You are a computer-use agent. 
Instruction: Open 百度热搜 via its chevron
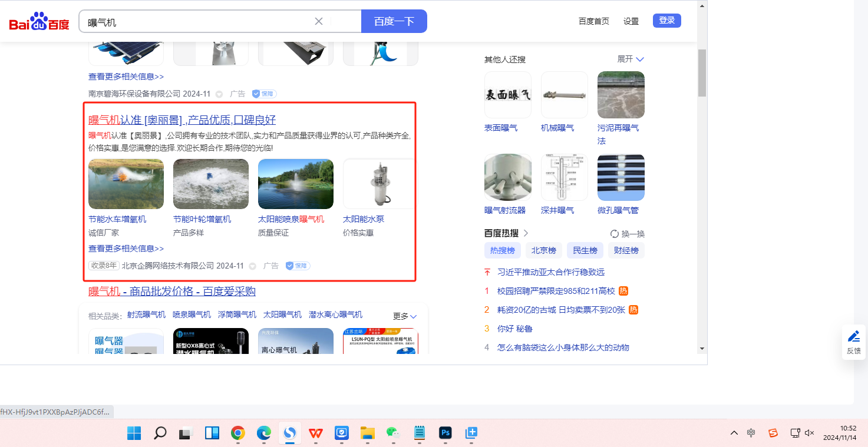tap(526, 233)
